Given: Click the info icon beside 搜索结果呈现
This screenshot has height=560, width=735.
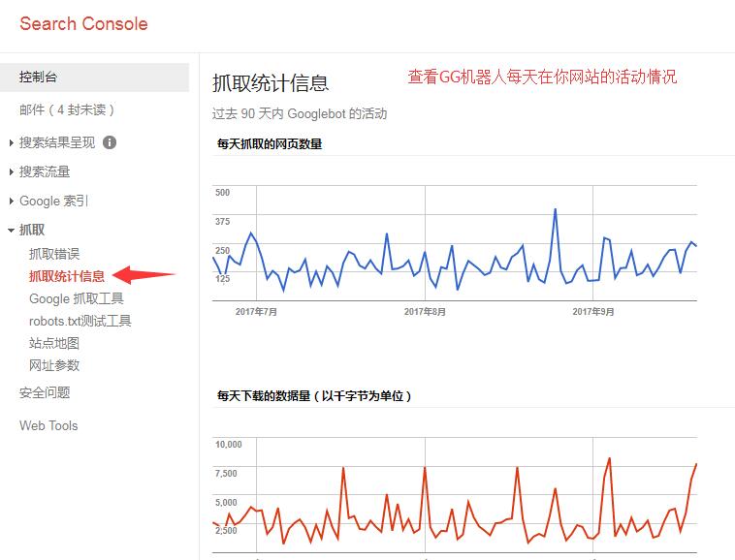Looking at the screenshot, I should [110, 142].
